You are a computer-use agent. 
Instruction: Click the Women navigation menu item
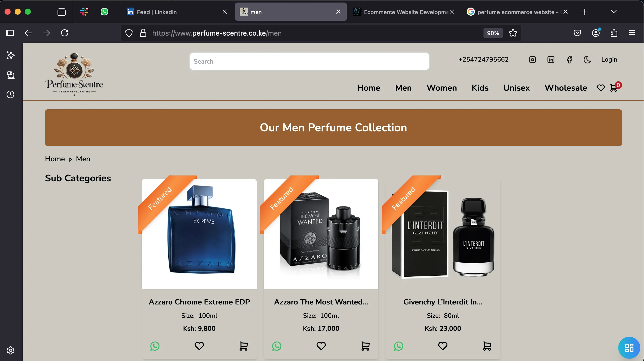tap(441, 88)
